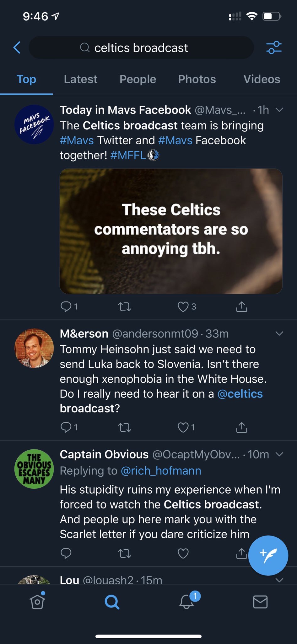Open chevron menu on Captain Obvious tweet
The height and width of the screenshot is (644, 297).
coord(279,454)
